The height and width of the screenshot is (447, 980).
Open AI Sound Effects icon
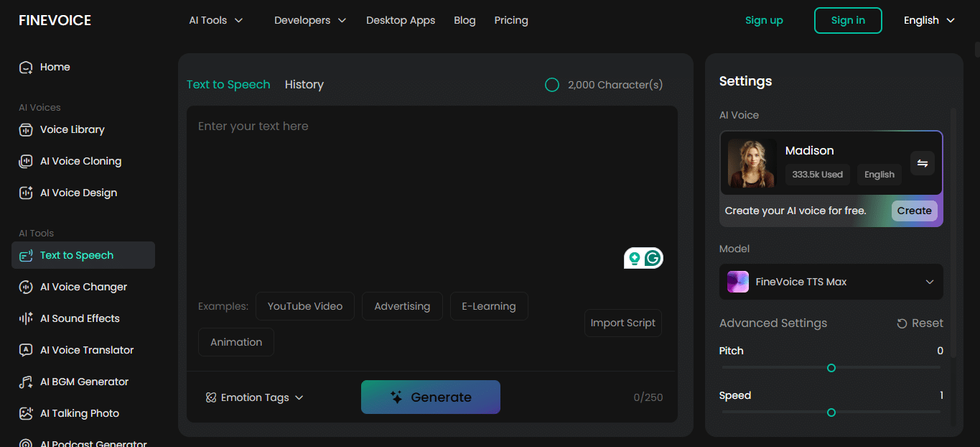point(26,319)
